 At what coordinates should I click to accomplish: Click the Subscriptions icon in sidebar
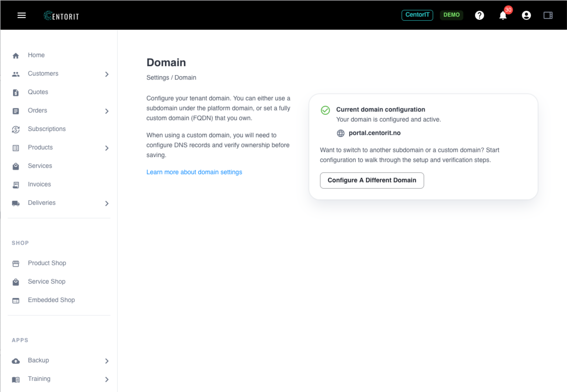(x=16, y=129)
